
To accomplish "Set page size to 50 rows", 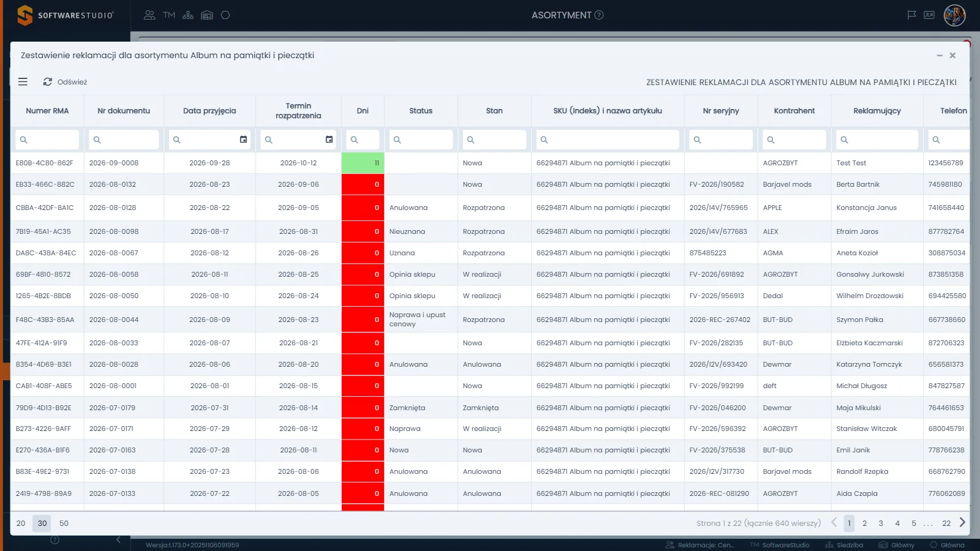I will click(64, 523).
